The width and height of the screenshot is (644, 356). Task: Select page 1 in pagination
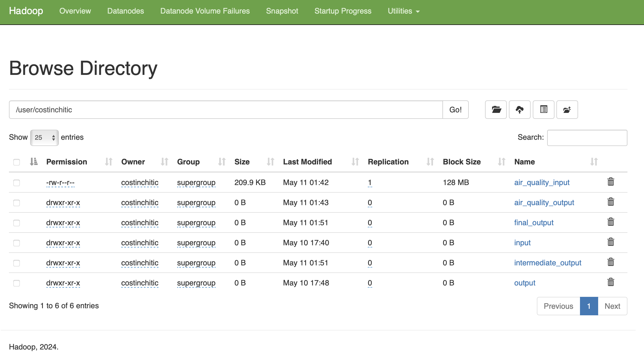[589, 306]
